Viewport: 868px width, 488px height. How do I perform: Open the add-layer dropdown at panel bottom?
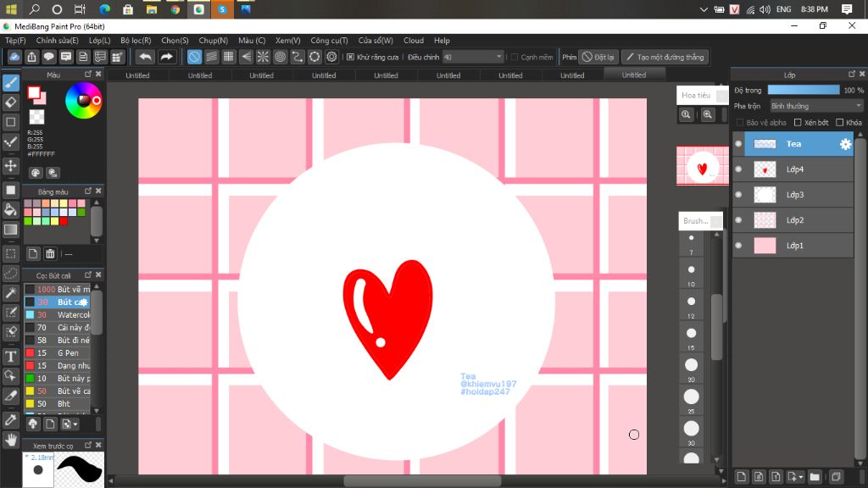pyautogui.click(x=795, y=476)
